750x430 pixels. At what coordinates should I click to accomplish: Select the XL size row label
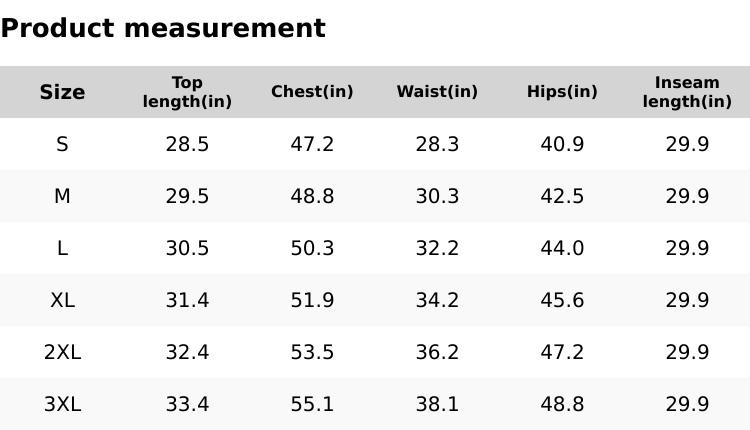point(62,300)
